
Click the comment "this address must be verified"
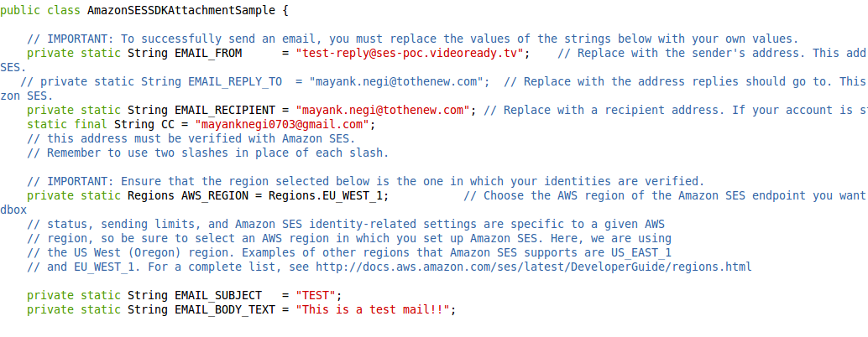(191, 138)
